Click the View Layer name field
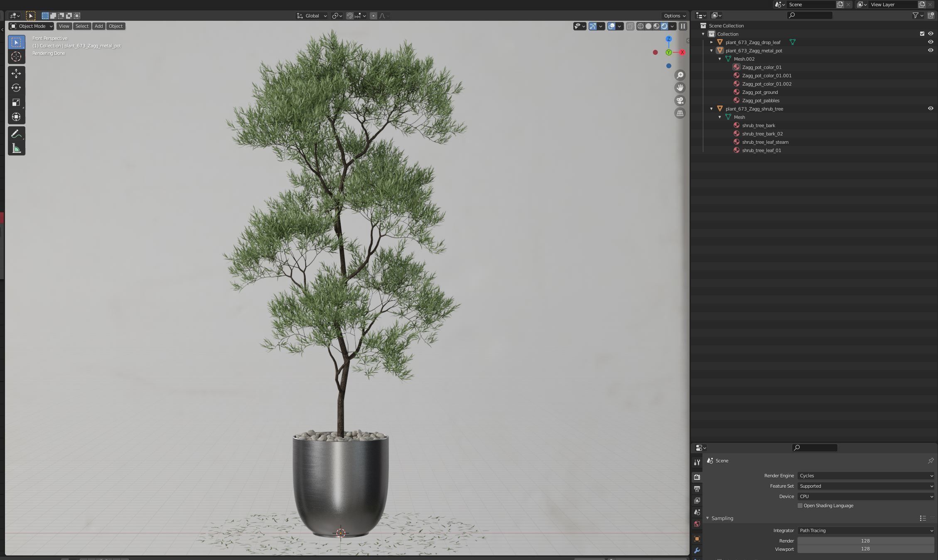The image size is (938, 560). pyautogui.click(x=893, y=5)
